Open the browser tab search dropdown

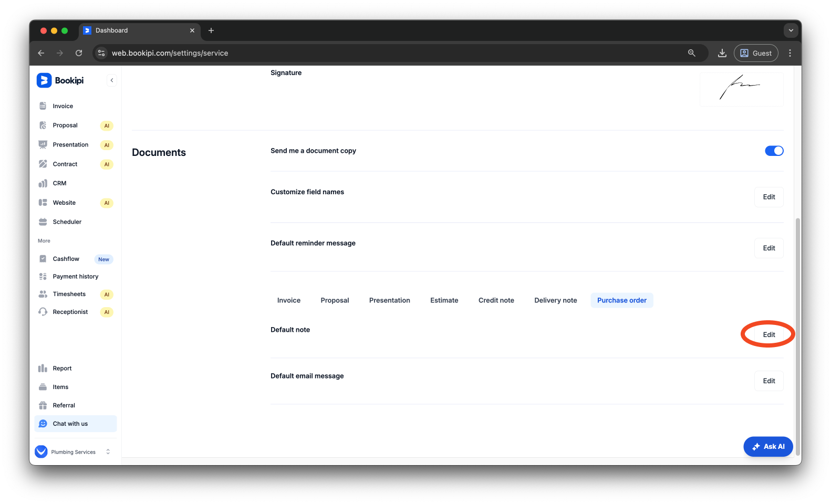coord(791,30)
